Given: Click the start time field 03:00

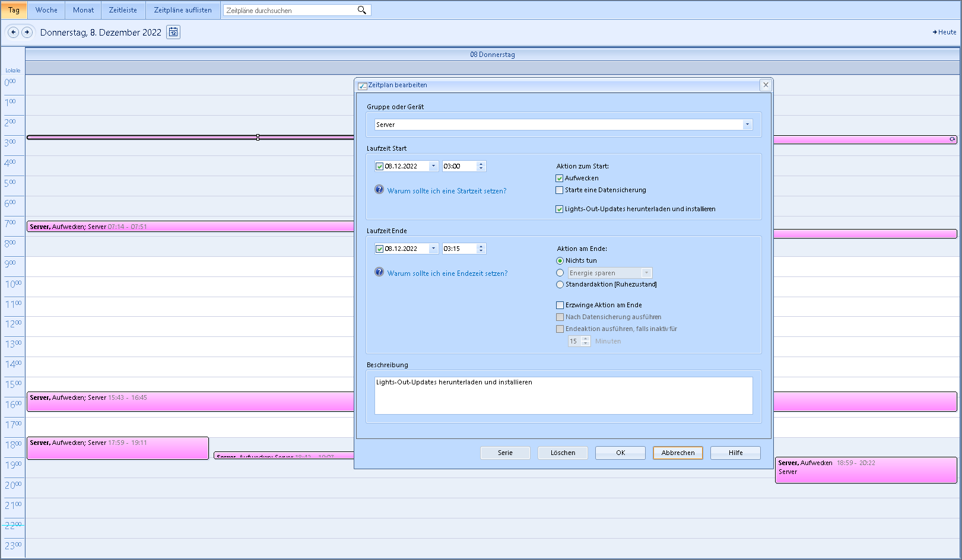Looking at the screenshot, I should tap(459, 166).
